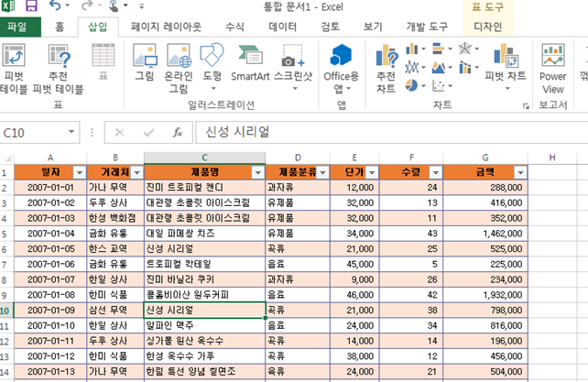This screenshot has width=588, height=382.
Task: Click the Name Box showing C10
Action: coord(34,133)
